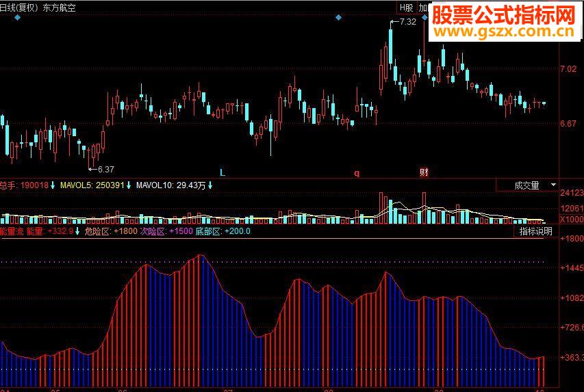Click the arrow beside 能量 +332.9
Screen dimensions: 584x392
[x=77, y=231]
